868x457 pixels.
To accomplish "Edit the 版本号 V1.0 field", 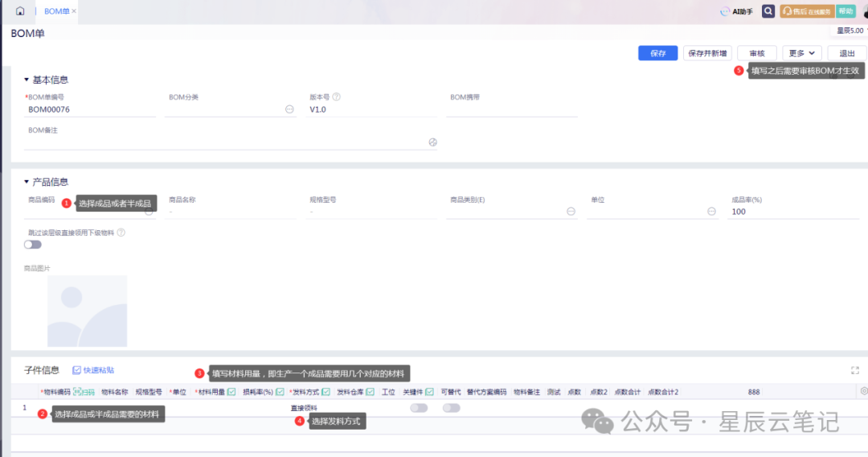I will [x=371, y=109].
